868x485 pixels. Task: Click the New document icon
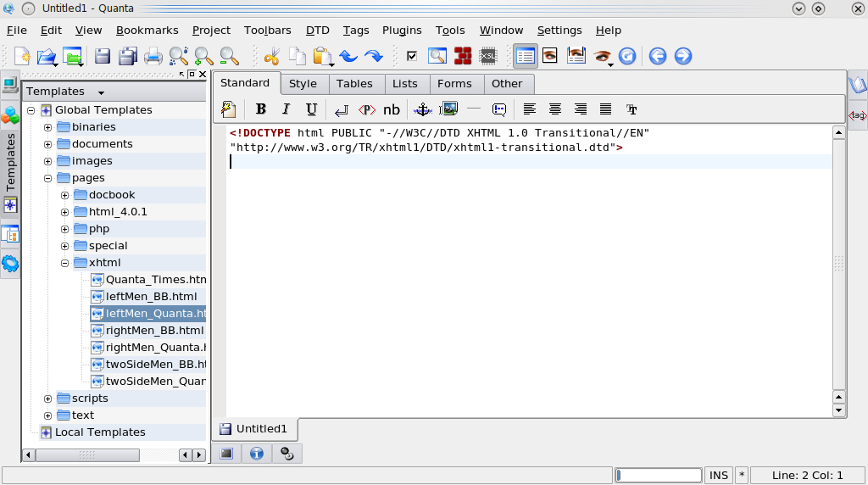(22, 56)
